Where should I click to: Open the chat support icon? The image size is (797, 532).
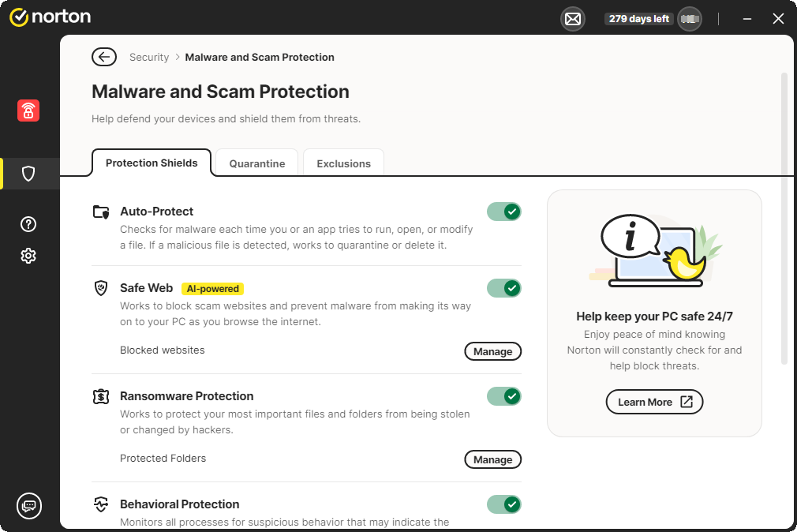(x=29, y=506)
